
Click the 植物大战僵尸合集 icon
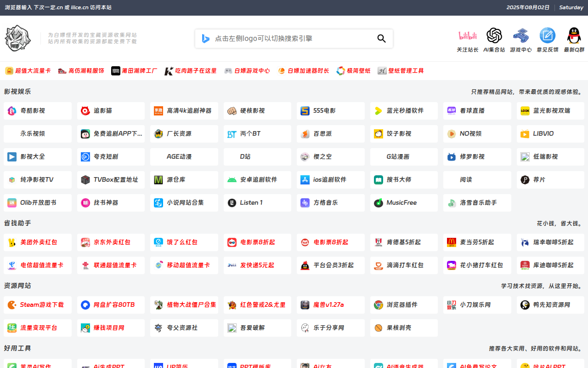tap(158, 305)
